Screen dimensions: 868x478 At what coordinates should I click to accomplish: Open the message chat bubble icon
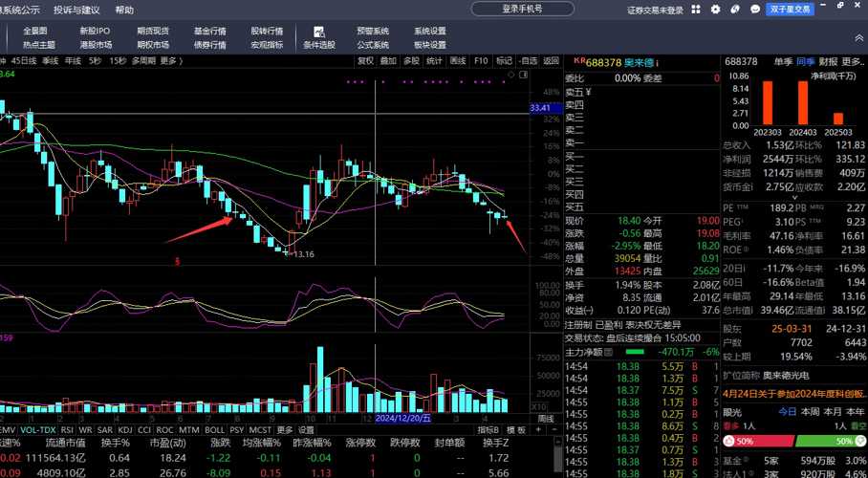coord(754,9)
